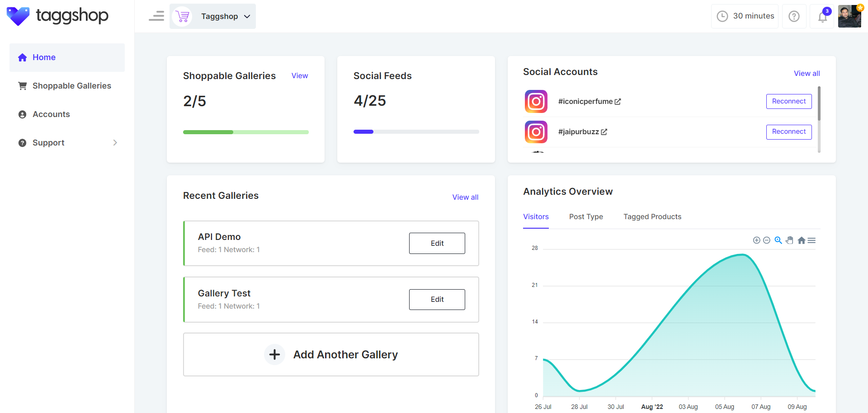Click the notifications bell icon
The height and width of the screenshot is (413, 868).
[x=823, y=16]
